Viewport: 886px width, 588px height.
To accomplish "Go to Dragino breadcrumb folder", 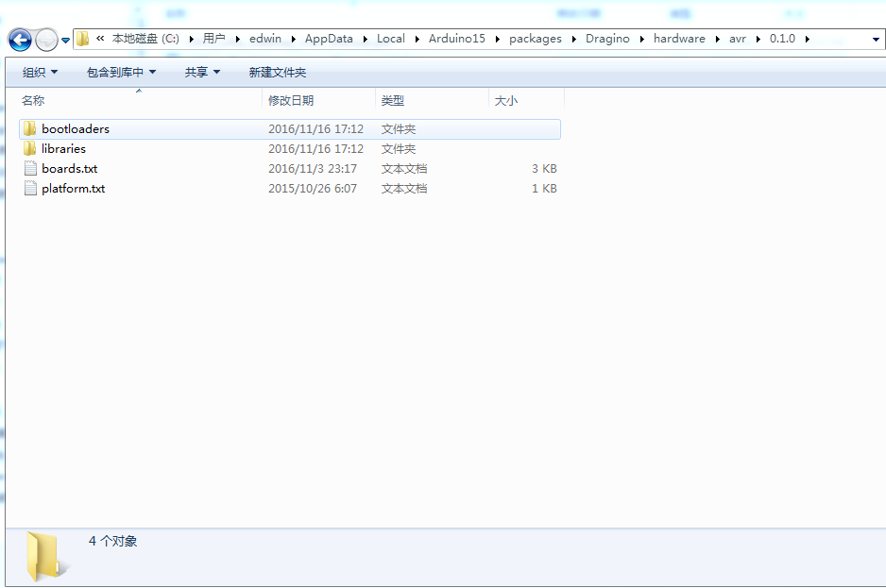I will 607,39.
